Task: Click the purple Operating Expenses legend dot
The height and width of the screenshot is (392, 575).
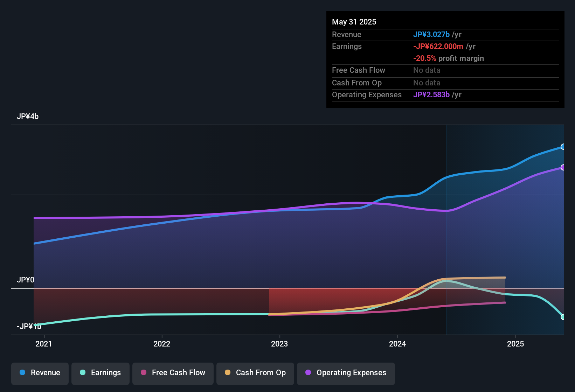Action: (x=308, y=372)
